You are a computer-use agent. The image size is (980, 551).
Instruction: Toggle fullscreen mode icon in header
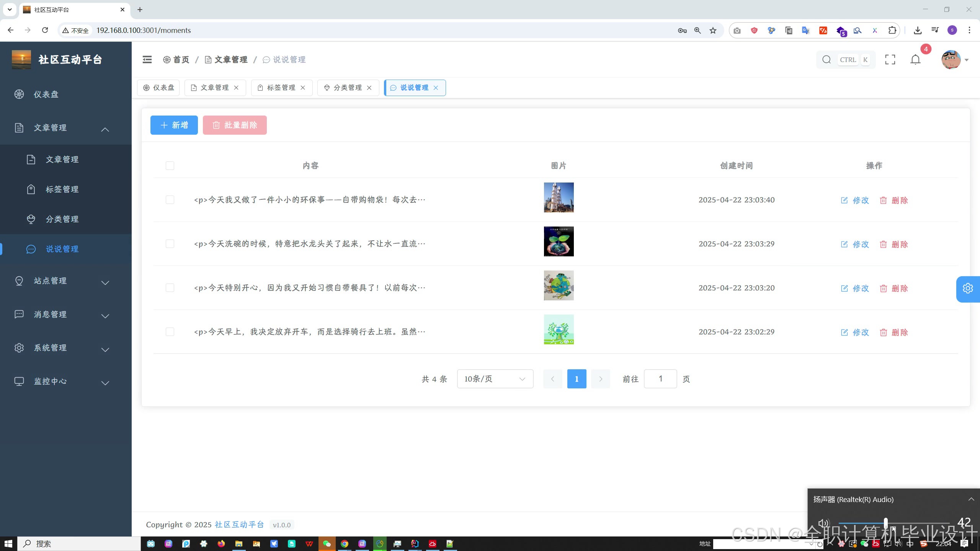(890, 60)
